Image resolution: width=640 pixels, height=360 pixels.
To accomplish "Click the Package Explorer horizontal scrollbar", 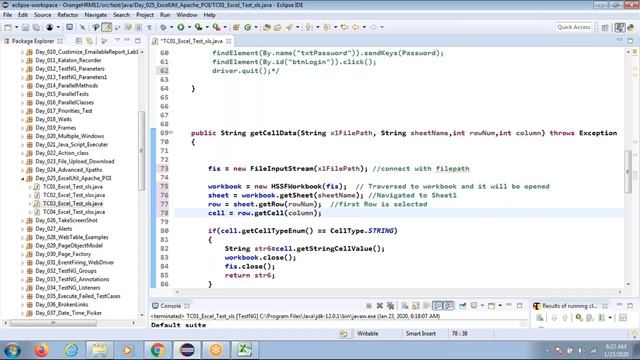I will pos(53,323).
